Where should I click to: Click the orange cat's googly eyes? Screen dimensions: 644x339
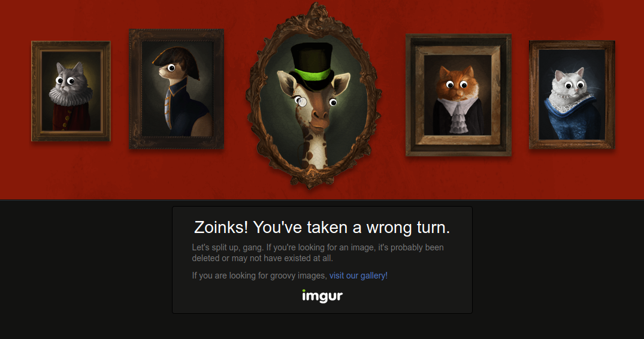[x=457, y=85]
